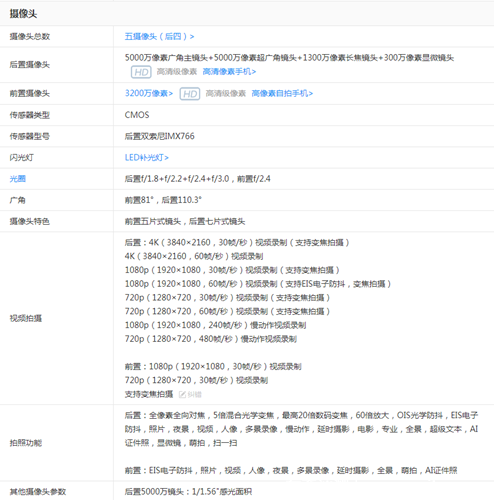This screenshot has width=494, height=500.
Task: Open the LED补光灯 link
Action: point(147,157)
